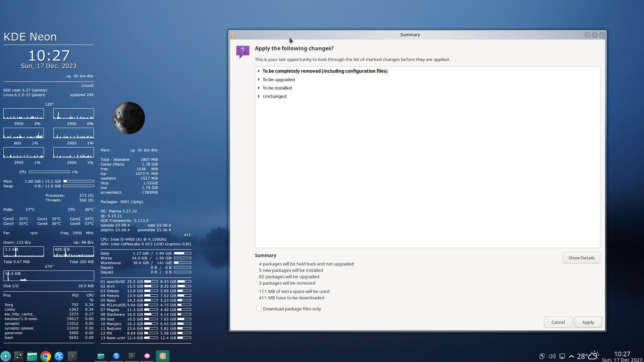Open System Settings from the panel
This screenshot has width=644, height=362.
(19, 356)
